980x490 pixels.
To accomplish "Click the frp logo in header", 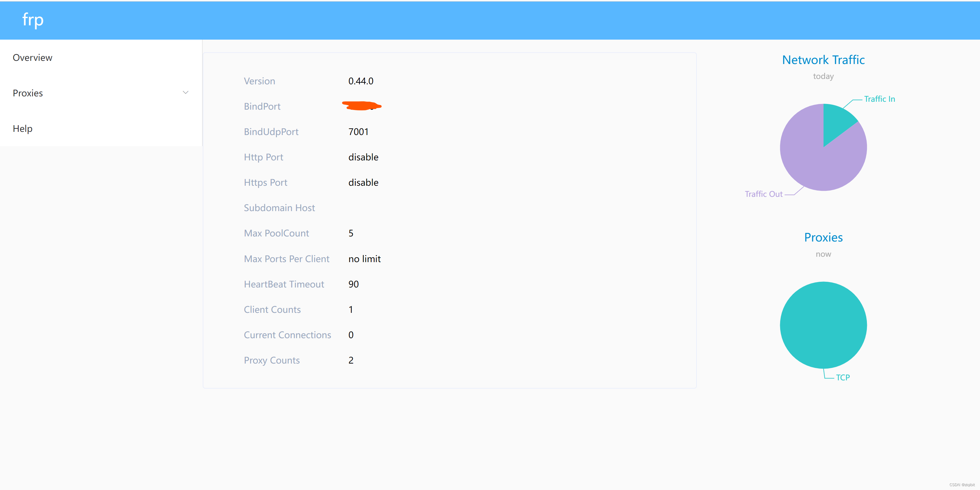I will pos(33,20).
